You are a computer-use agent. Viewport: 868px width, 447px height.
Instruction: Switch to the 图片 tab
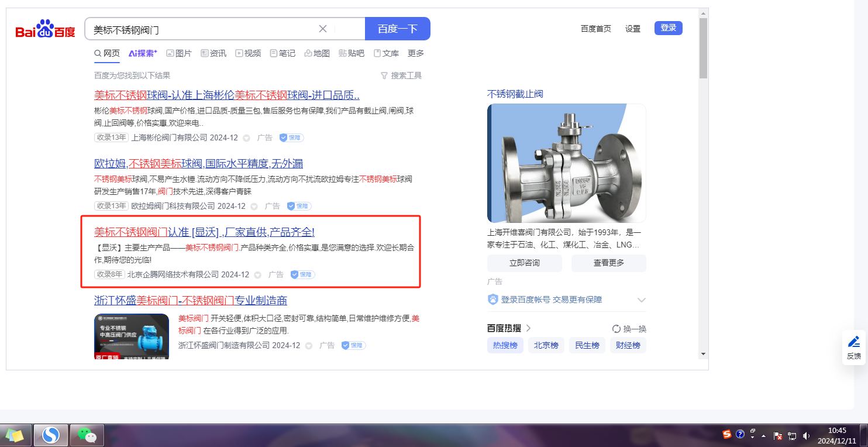click(x=179, y=53)
